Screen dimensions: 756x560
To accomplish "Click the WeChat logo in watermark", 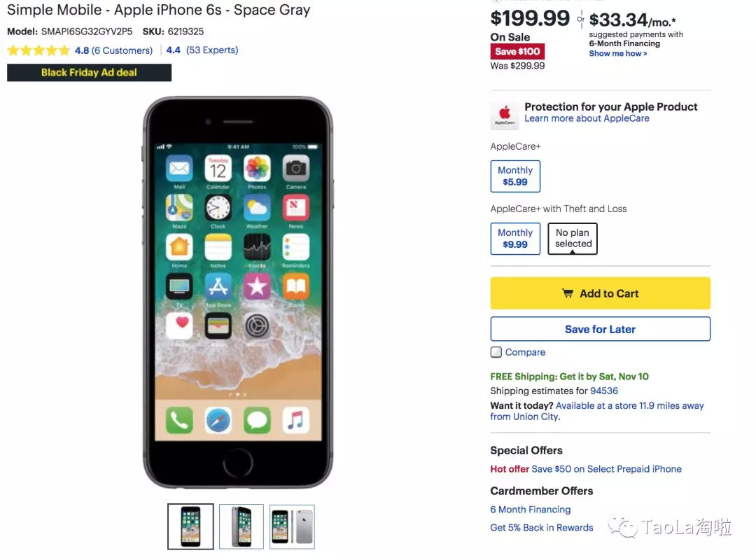I will [622, 526].
